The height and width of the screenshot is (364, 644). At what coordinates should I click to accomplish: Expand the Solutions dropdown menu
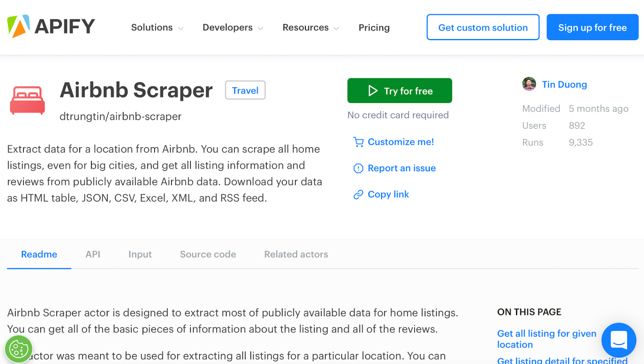tap(157, 27)
